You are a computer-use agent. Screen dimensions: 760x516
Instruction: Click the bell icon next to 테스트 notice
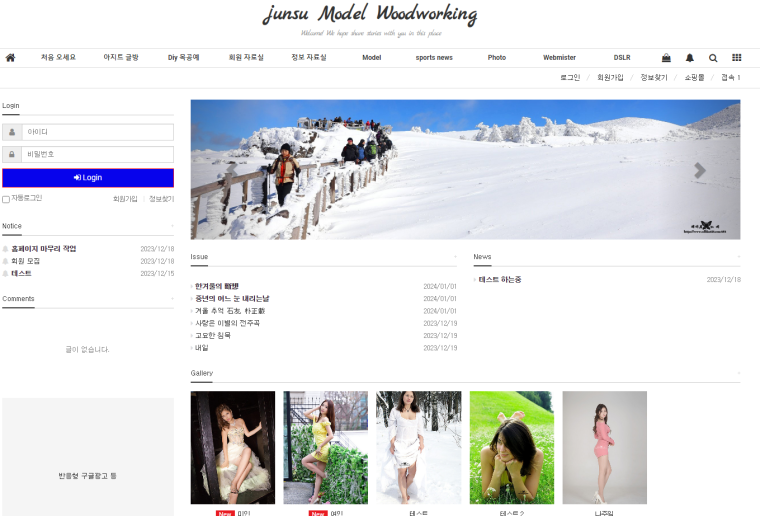5,273
